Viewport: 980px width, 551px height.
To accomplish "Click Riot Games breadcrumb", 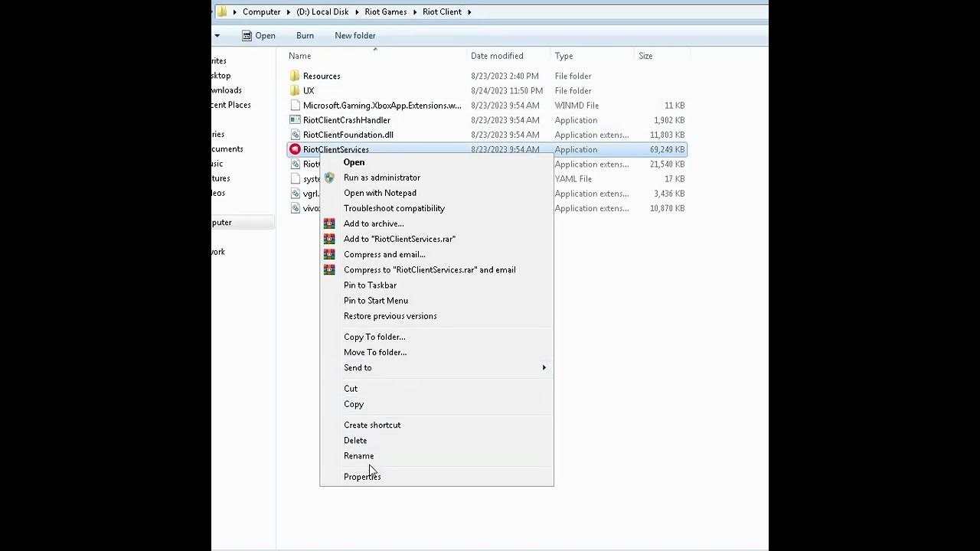I will [x=387, y=11].
